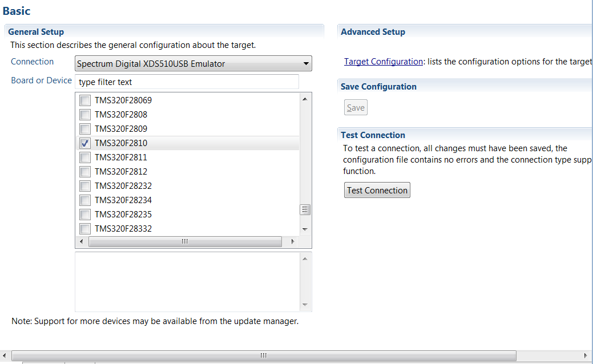This screenshot has height=364, width=593.
Task: Check the TMS320F28235 checkbox
Action: (84, 214)
